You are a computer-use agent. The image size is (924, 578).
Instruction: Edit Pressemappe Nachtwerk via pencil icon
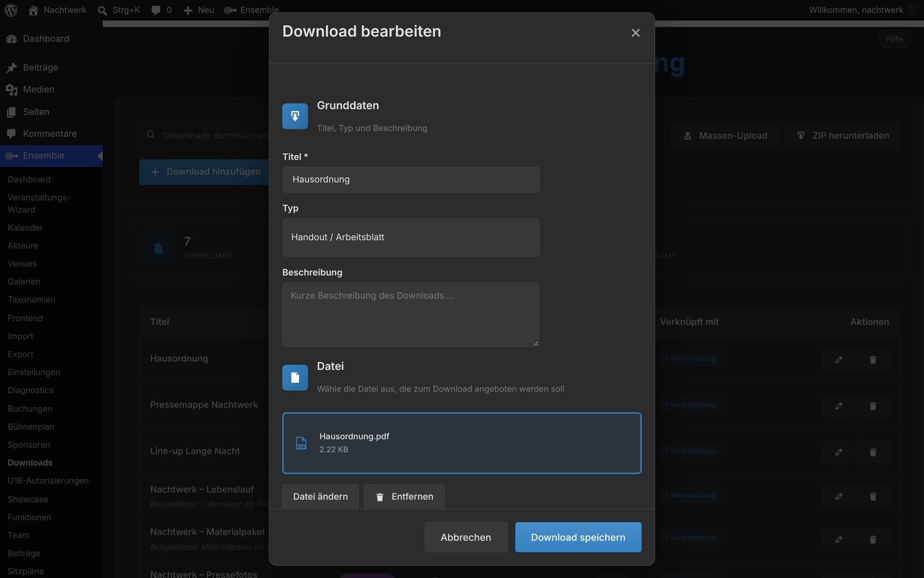point(839,406)
